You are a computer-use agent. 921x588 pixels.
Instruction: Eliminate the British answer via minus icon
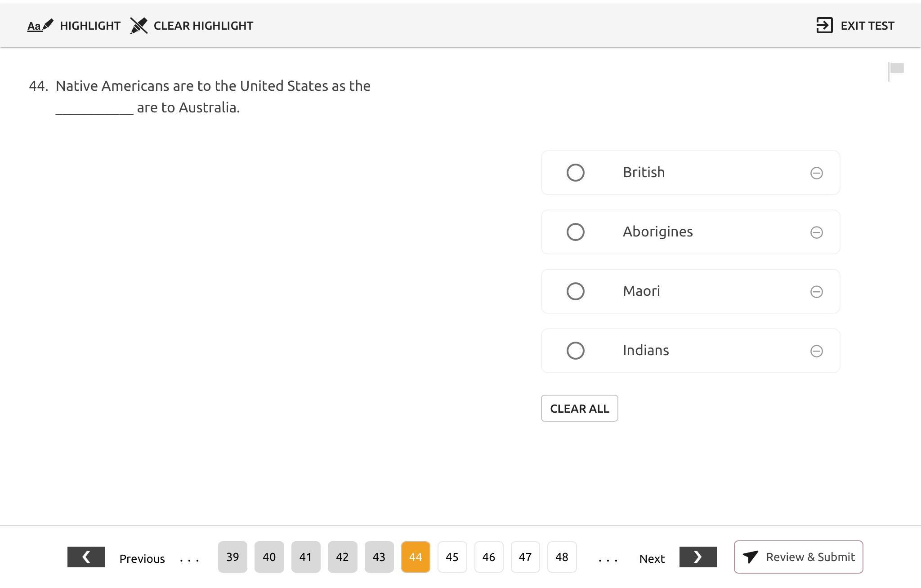pyautogui.click(x=816, y=173)
